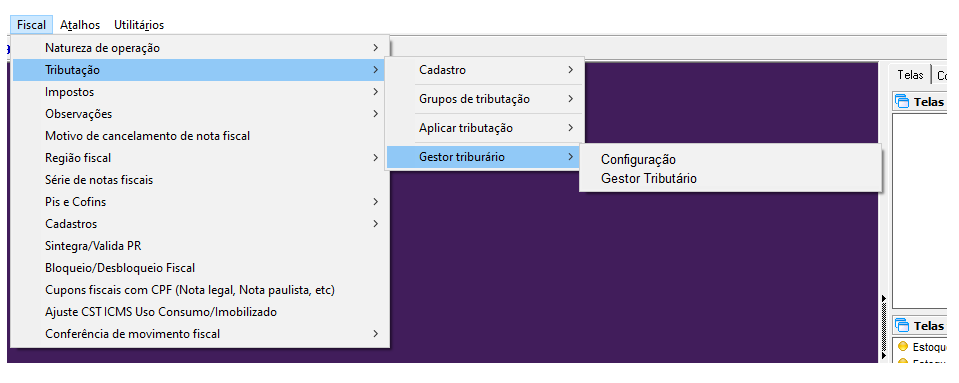Select Tributação menu entry

(x=200, y=70)
